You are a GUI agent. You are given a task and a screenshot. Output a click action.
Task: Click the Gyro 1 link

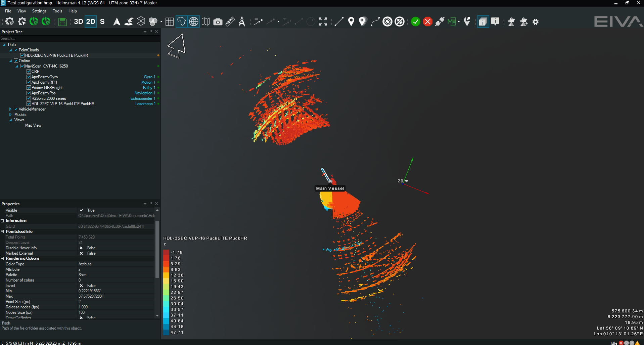(x=149, y=77)
